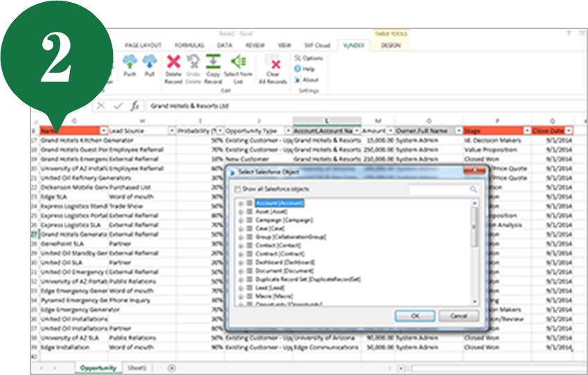Image resolution: width=588 pixels, height=375 pixels.
Task: Click the Clear All Records icon
Action: 273,62
